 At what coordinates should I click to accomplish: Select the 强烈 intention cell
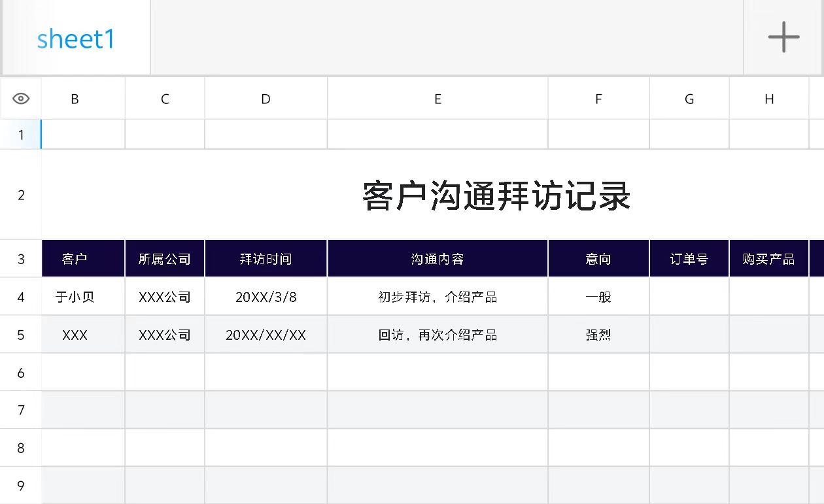[x=599, y=335]
